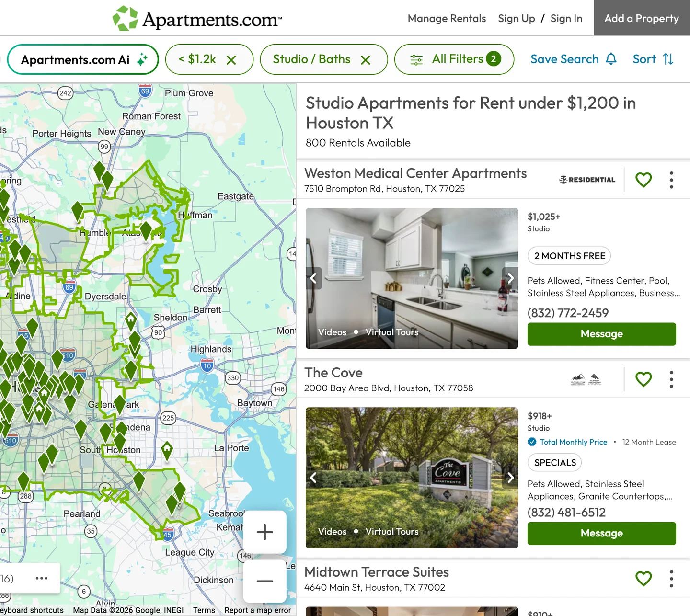Open Midtown Terrace Suites title
This screenshot has width=690, height=616.
point(377,572)
